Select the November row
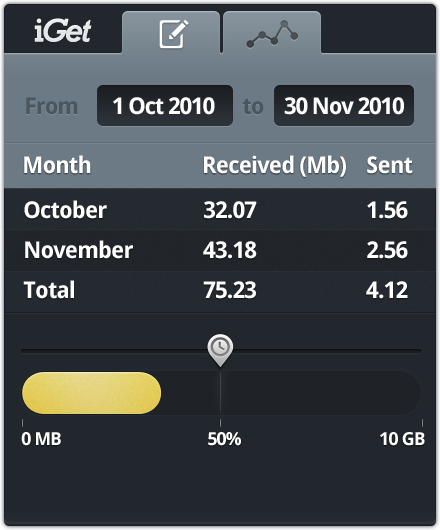440x530 pixels. [220, 250]
